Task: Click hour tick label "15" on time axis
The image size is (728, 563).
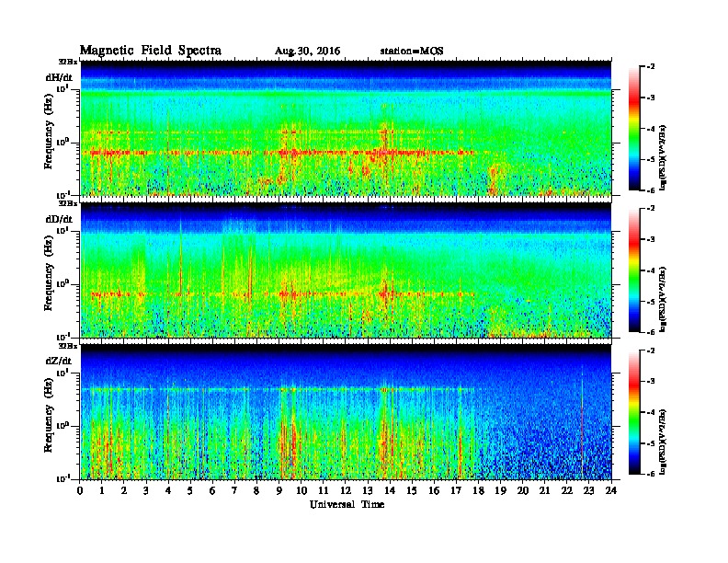Action: pos(413,491)
